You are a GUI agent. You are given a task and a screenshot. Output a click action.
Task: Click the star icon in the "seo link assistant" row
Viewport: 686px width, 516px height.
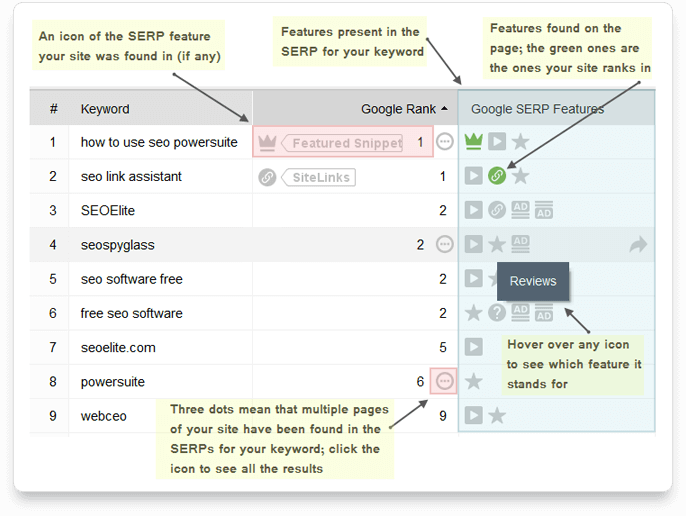point(521,176)
